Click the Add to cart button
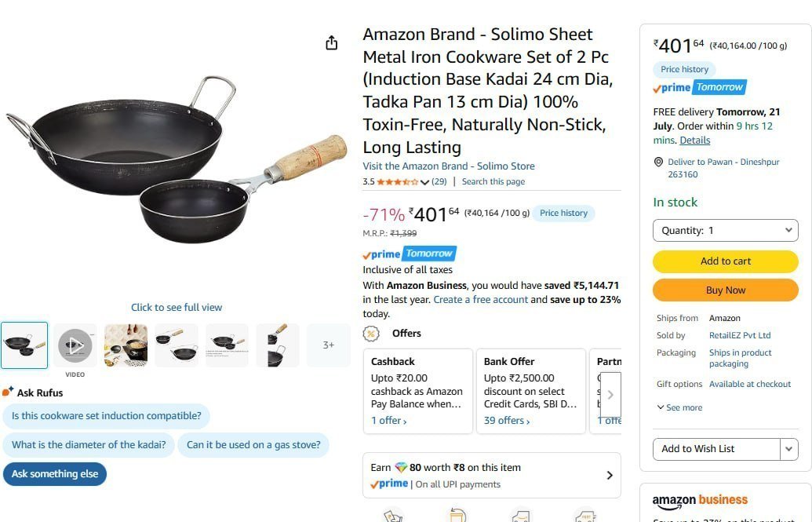The width and height of the screenshot is (812, 522). (726, 261)
